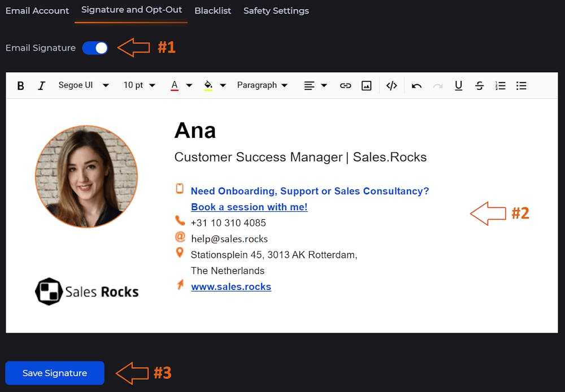This screenshot has width=565, height=392.
Task: Toggle bold formatting in the editor toolbar
Action: point(21,86)
